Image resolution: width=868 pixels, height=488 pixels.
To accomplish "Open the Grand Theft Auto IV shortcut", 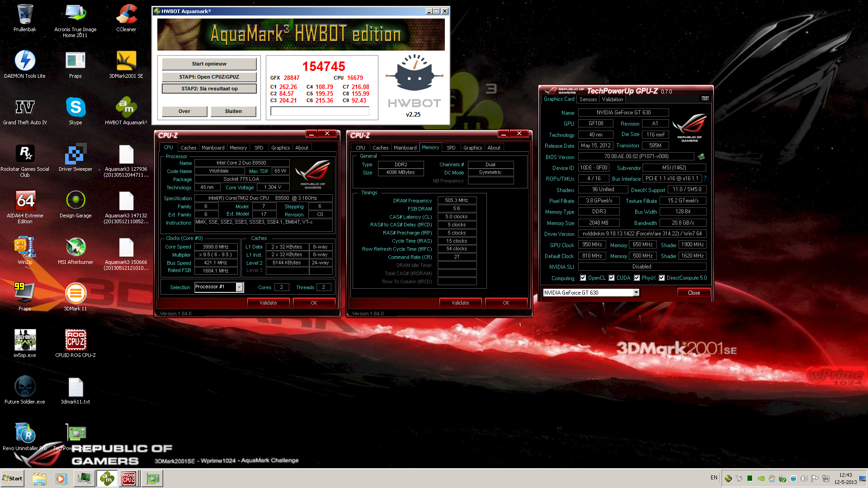I will click(25, 111).
